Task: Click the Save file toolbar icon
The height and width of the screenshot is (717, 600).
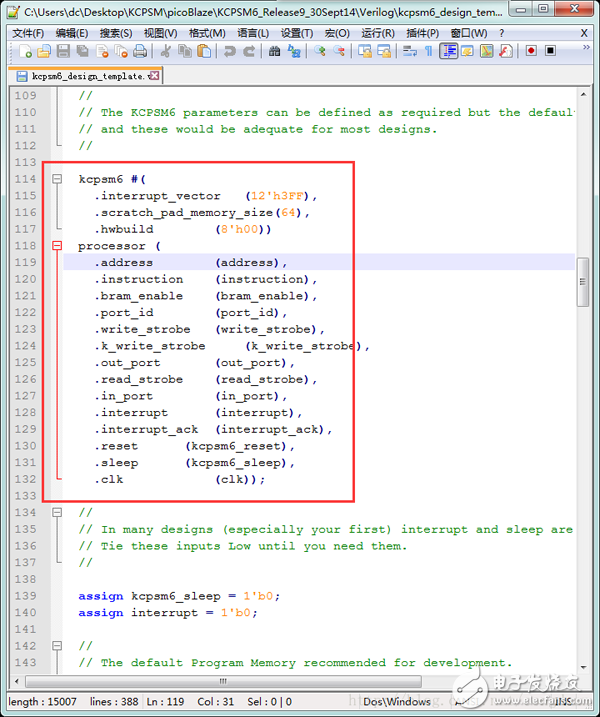Action: (64, 51)
